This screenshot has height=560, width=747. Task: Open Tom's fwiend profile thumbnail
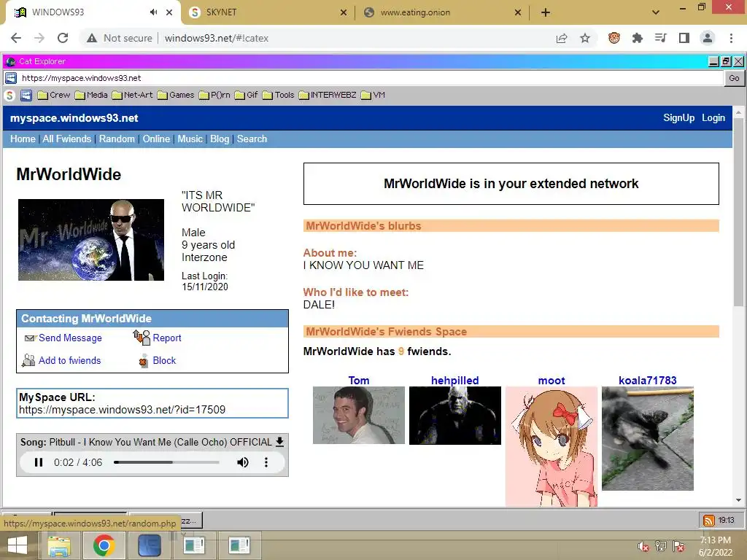click(x=359, y=415)
